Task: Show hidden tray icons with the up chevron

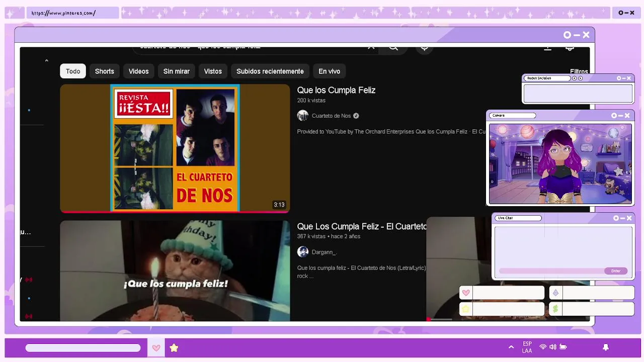Action: (511, 347)
